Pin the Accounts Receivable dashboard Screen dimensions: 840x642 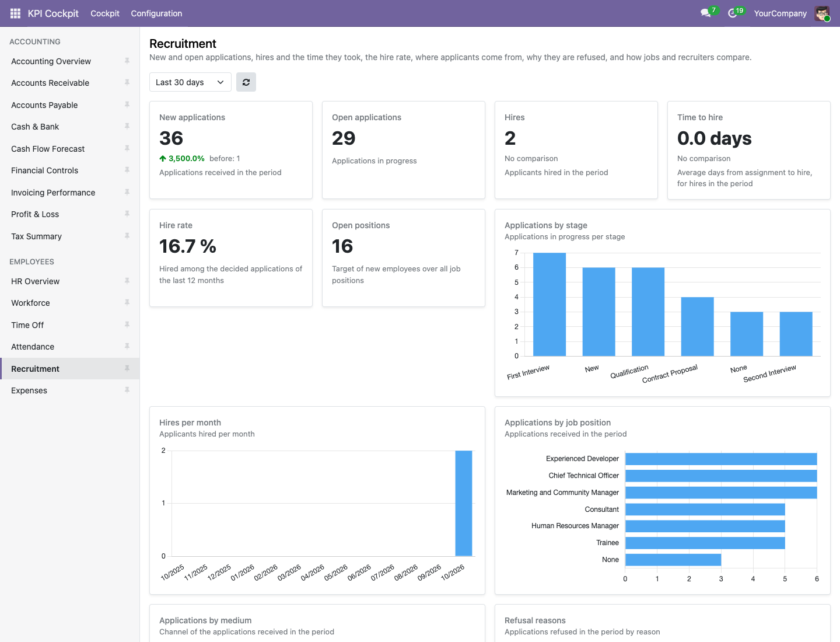click(x=127, y=83)
